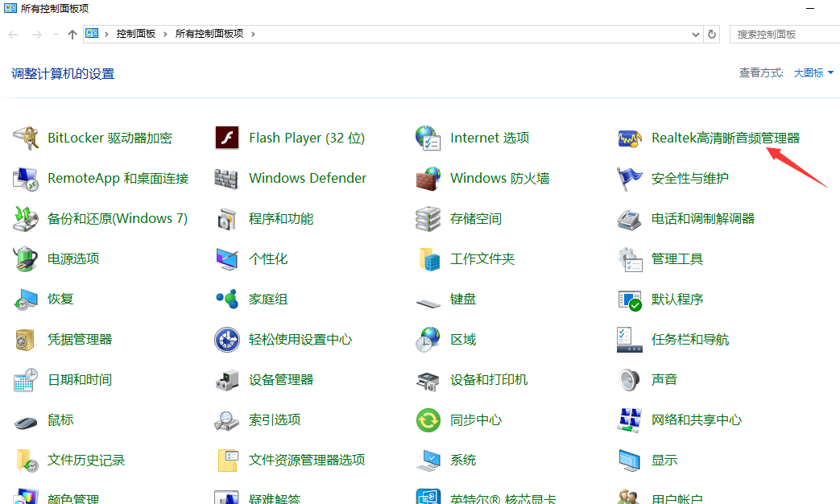
Task: Open the Flash Player (32 位) icon
Action: click(x=226, y=138)
